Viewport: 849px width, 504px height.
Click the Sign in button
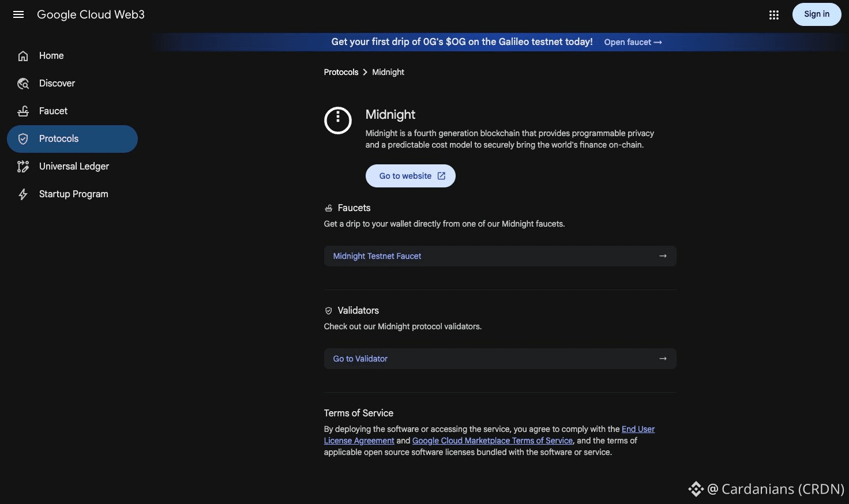817,14
